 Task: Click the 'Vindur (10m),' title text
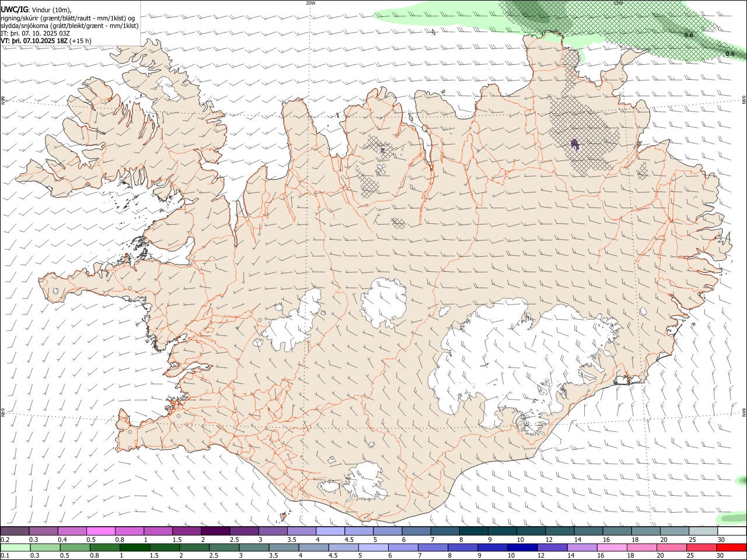(51, 9)
